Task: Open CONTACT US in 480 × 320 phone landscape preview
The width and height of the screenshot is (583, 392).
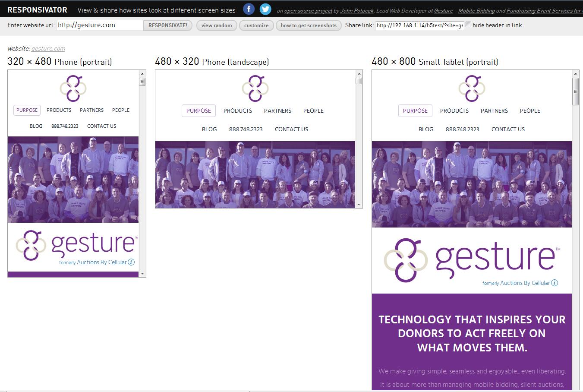Action: pos(291,129)
